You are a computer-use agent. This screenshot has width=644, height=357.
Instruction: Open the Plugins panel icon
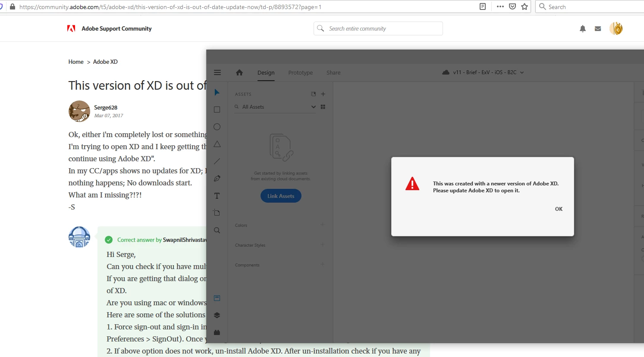217,332
